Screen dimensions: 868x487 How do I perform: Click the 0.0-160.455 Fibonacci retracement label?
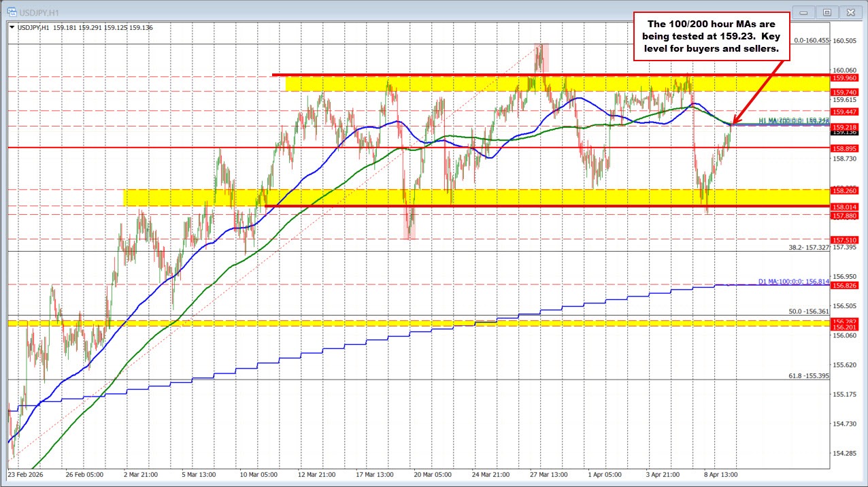(809, 39)
